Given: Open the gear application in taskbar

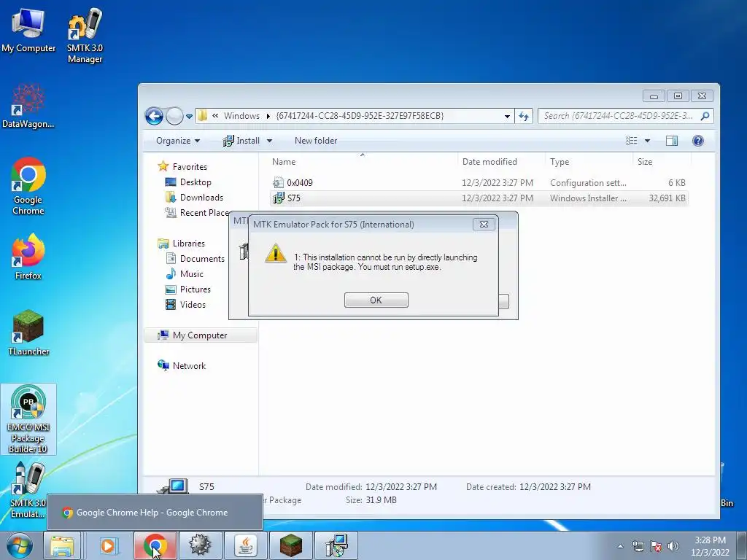Looking at the screenshot, I should (200, 545).
